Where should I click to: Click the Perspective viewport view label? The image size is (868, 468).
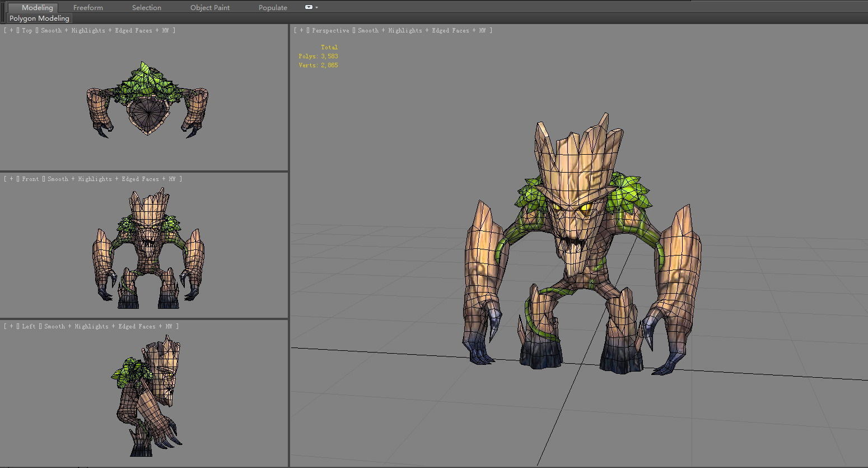click(330, 30)
